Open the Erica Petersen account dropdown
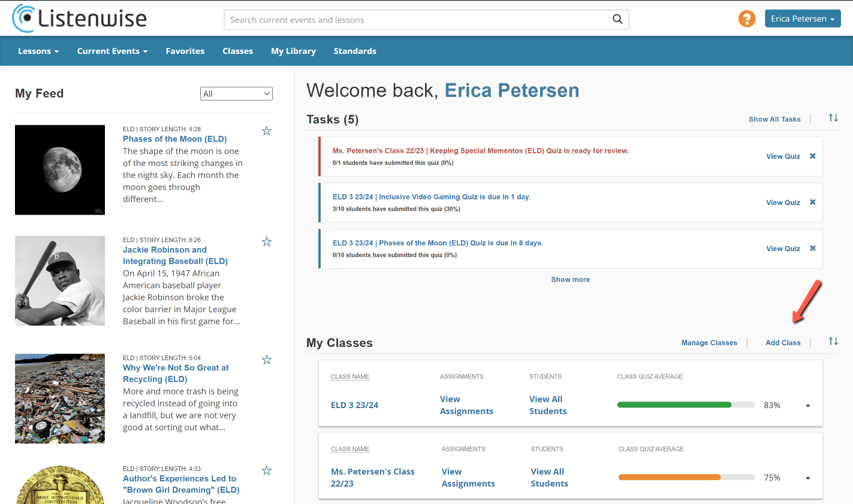This screenshot has height=504, width=853. 803,19
